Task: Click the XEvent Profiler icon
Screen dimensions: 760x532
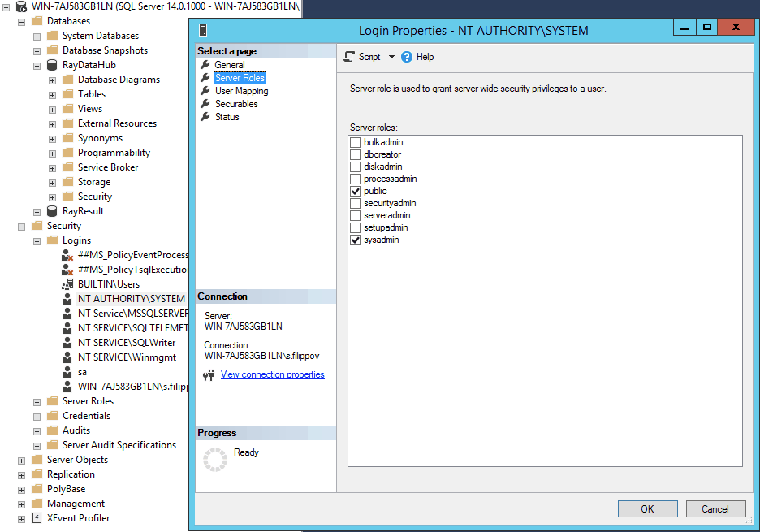Action: pos(37,518)
